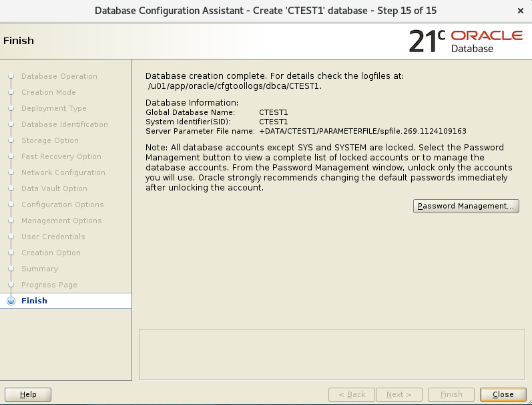532x405 pixels.
Task: Open Help for the assistant
Action: coord(28,394)
